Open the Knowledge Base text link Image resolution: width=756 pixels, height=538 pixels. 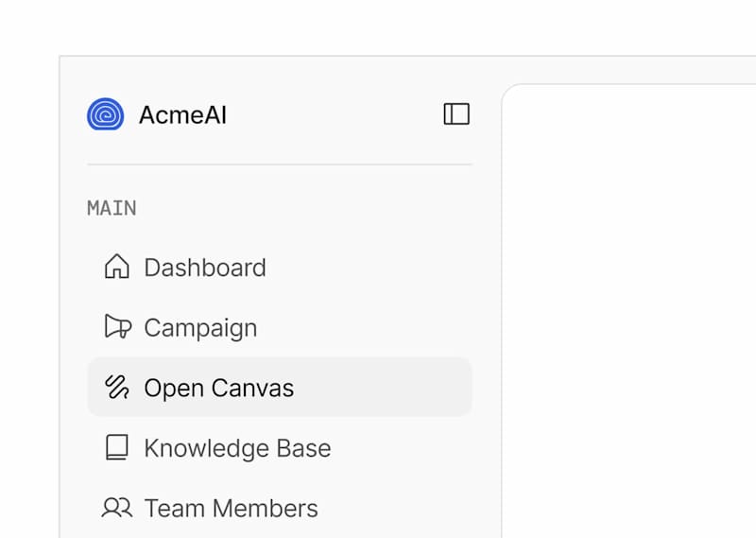tap(237, 447)
